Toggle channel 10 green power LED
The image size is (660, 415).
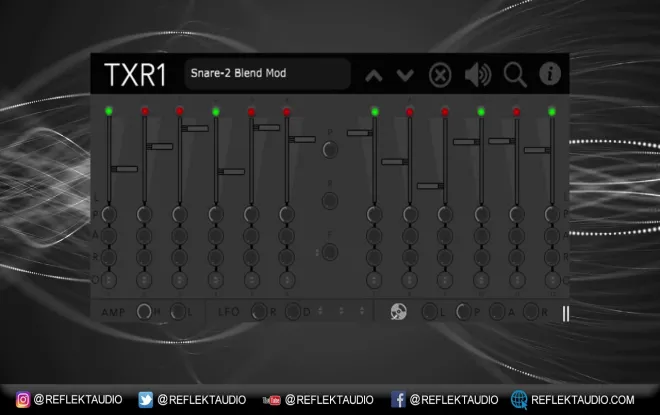481,112
